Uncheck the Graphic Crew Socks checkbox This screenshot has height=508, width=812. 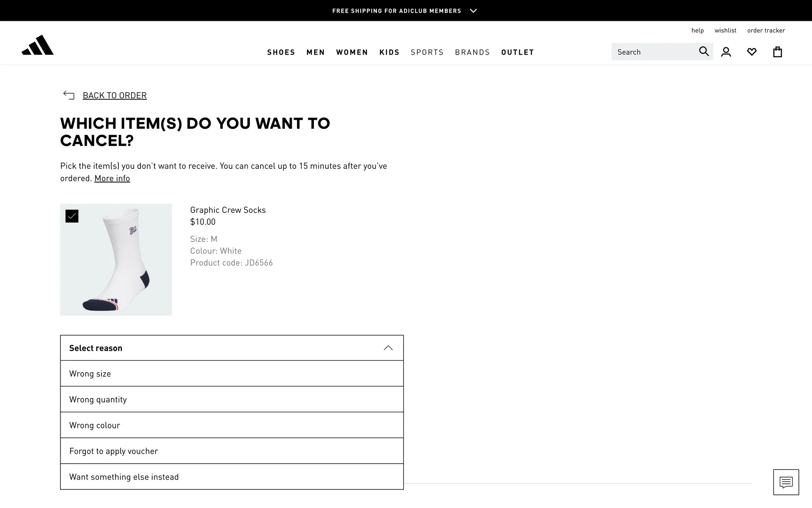(72, 216)
